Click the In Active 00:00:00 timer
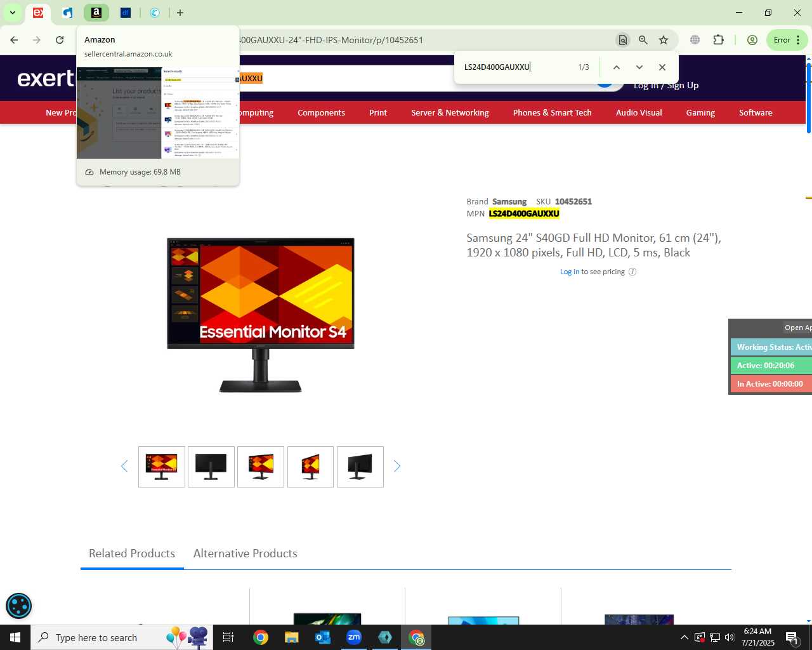The height and width of the screenshot is (650, 812). coord(771,384)
